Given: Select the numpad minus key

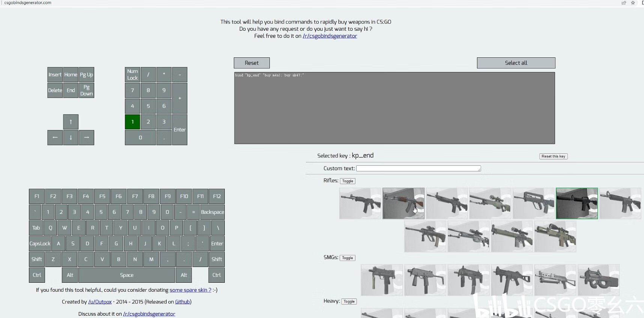Looking at the screenshot, I should click(180, 75).
